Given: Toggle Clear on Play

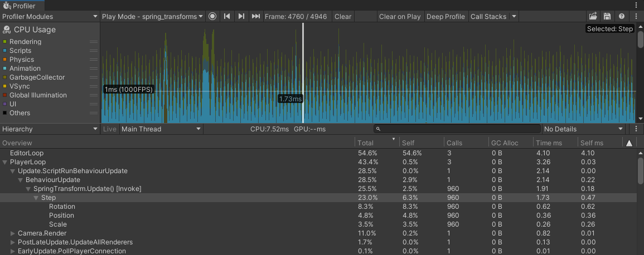Looking at the screenshot, I should click(400, 16).
